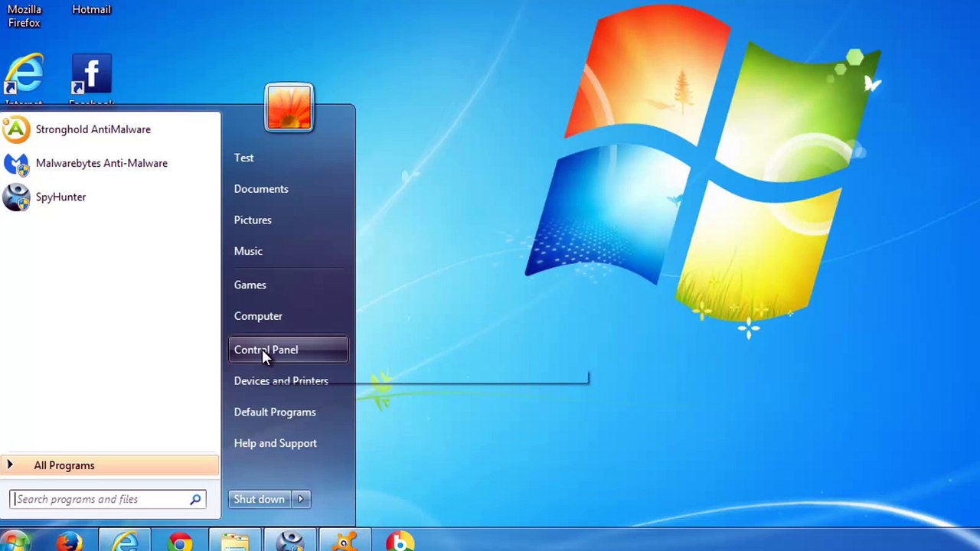The width and height of the screenshot is (980, 551).
Task: Open Avast taskbar icon
Action: [345, 542]
